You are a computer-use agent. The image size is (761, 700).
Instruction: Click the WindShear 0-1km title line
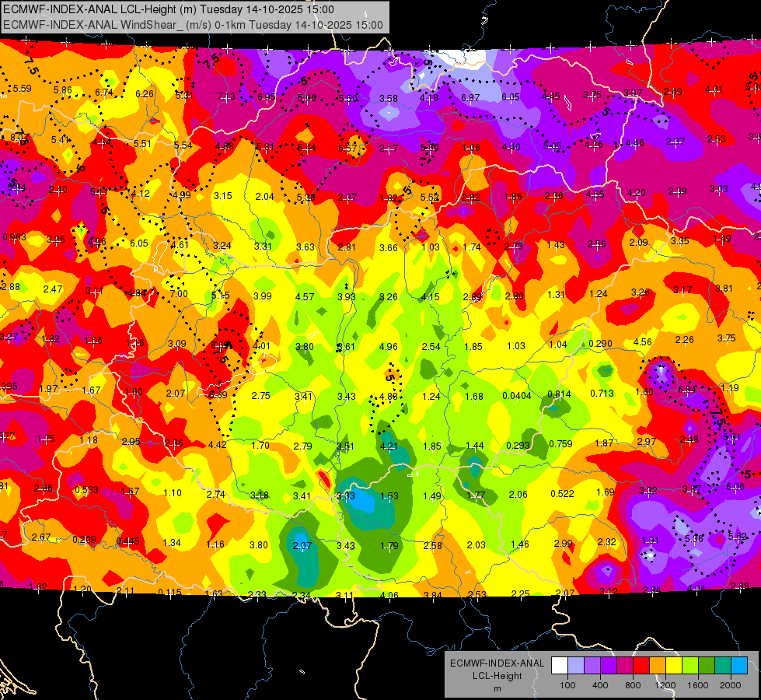point(193,25)
